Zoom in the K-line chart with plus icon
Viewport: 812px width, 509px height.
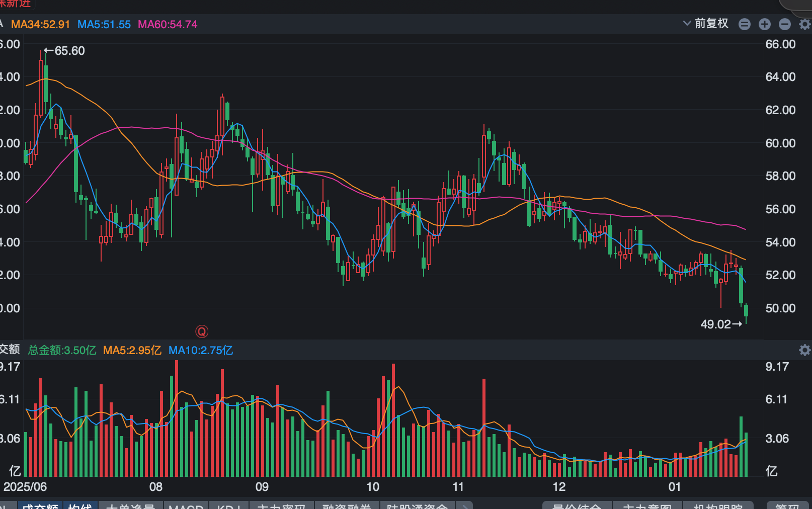point(765,24)
